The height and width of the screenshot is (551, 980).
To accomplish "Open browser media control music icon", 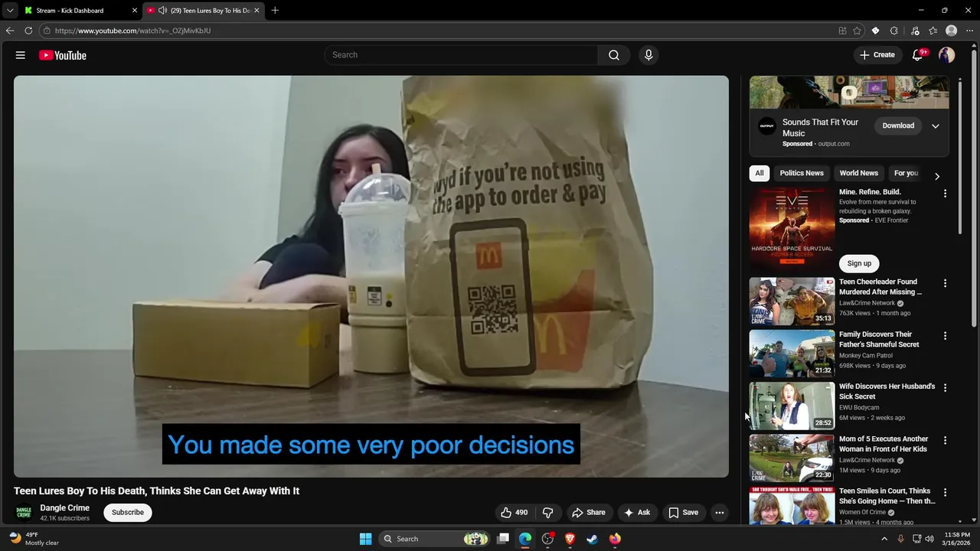I will [915, 31].
